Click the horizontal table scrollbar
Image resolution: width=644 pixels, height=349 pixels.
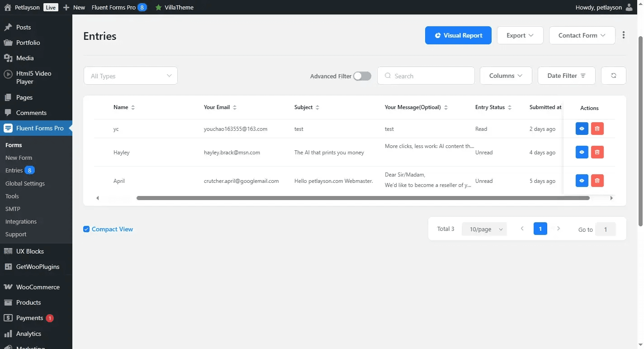tap(363, 198)
